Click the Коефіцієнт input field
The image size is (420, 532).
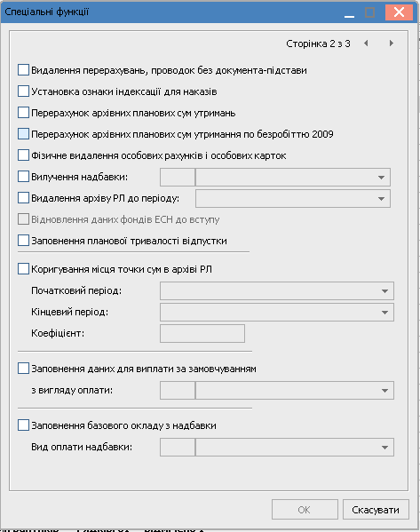[x=202, y=334]
